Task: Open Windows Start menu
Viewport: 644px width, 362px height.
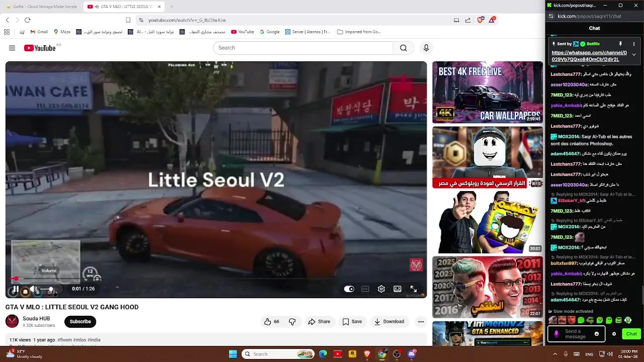Action: (233, 354)
